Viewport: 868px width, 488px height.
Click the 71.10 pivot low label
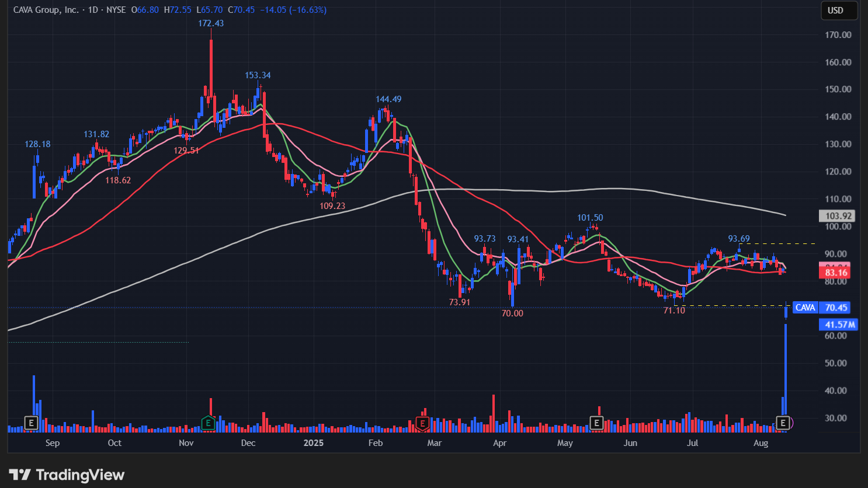point(674,311)
